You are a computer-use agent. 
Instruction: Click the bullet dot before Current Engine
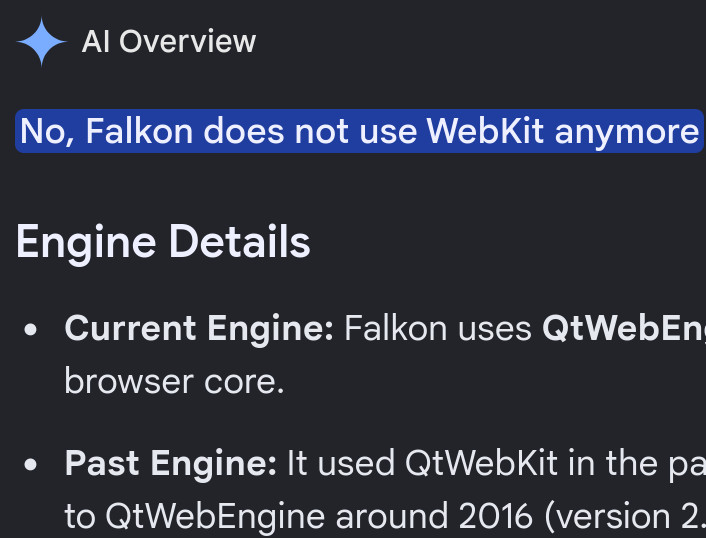click(31, 330)
